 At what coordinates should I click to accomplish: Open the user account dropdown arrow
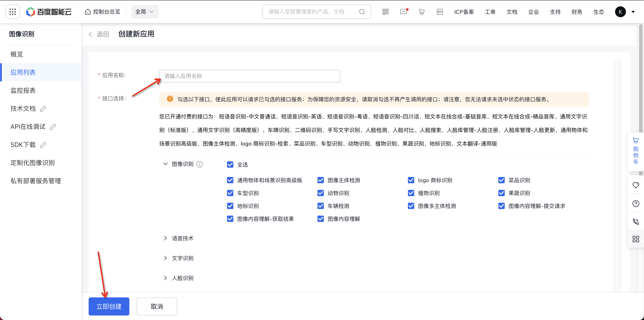click(x=633, y=12)
